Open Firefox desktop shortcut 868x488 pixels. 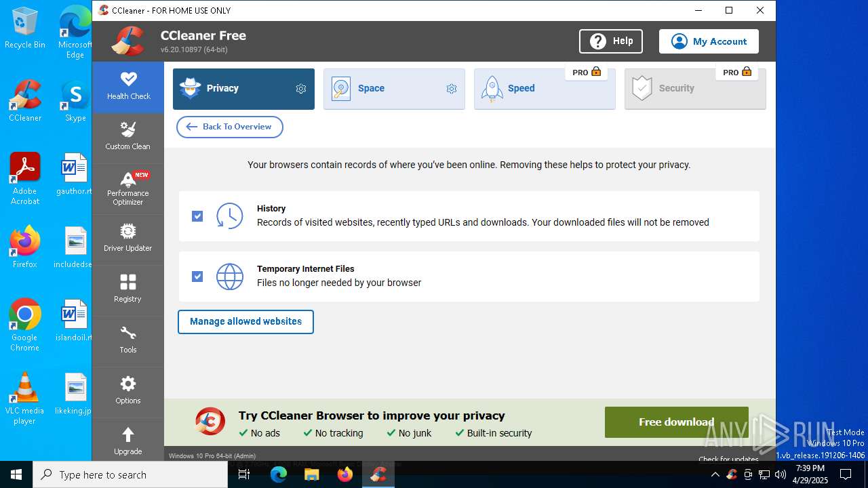click(x=25, y=247)
